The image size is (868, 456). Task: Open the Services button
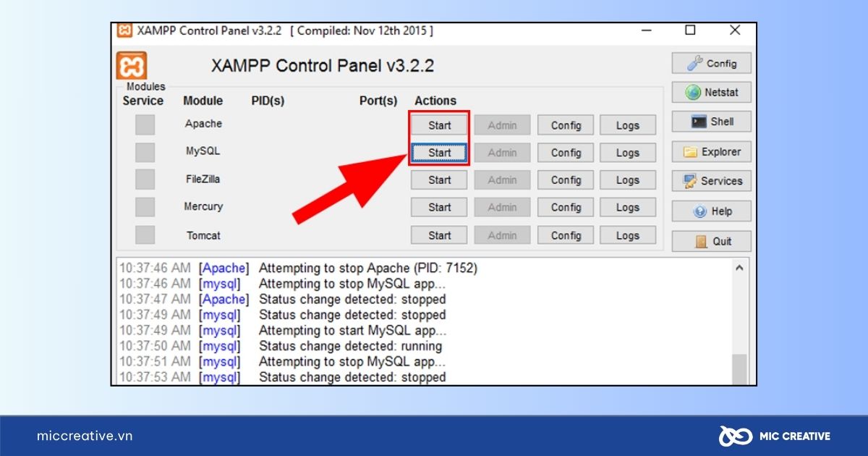[712, 181]
